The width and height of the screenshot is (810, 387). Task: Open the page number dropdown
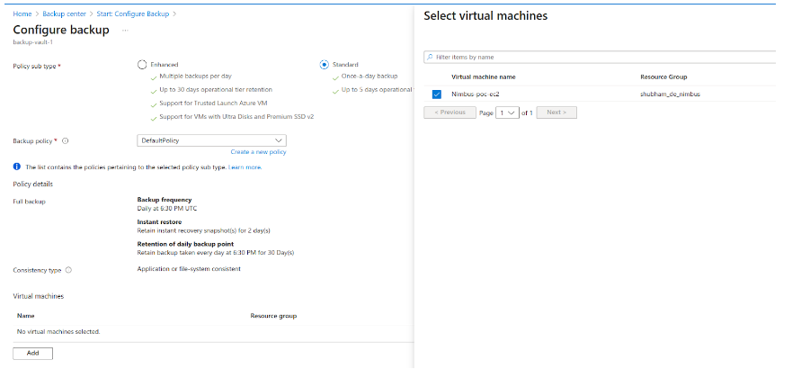[507, 113]
